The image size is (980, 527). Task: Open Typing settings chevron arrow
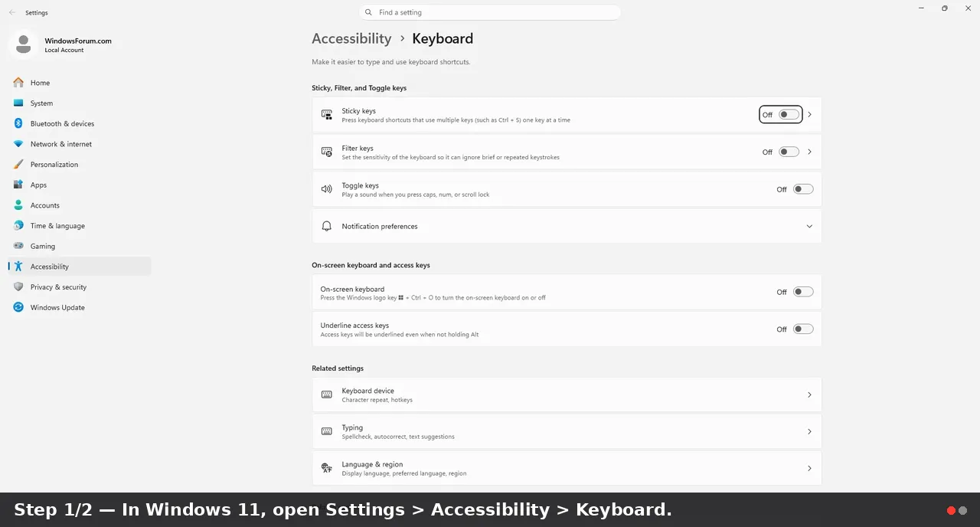point(809,431)
